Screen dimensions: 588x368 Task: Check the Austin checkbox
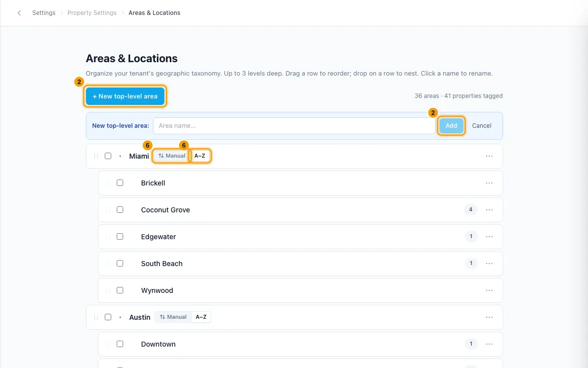pyautogui.click(x=108, y=317)
